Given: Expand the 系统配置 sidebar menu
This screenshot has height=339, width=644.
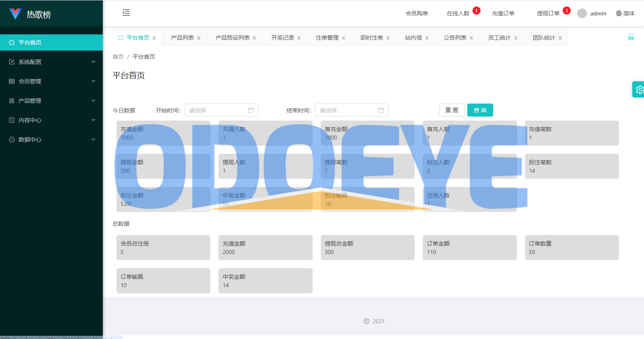Looking at the screenshot, I should (51, 62).
